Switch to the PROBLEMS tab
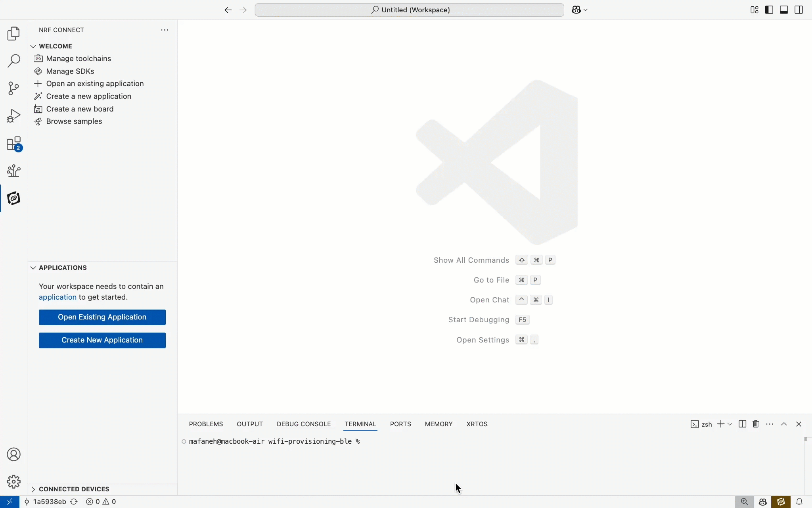The width and height of the screenshot is (812, 508). [206, 424]
